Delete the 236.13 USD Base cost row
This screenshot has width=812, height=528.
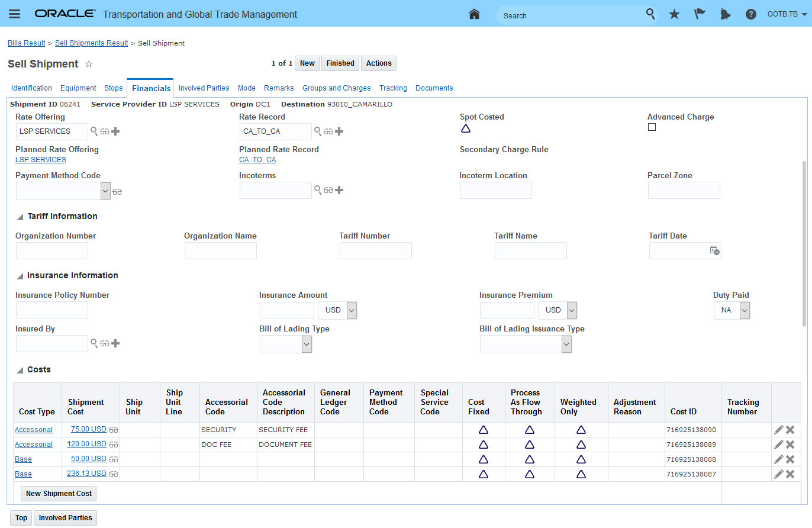pos(790,474)
